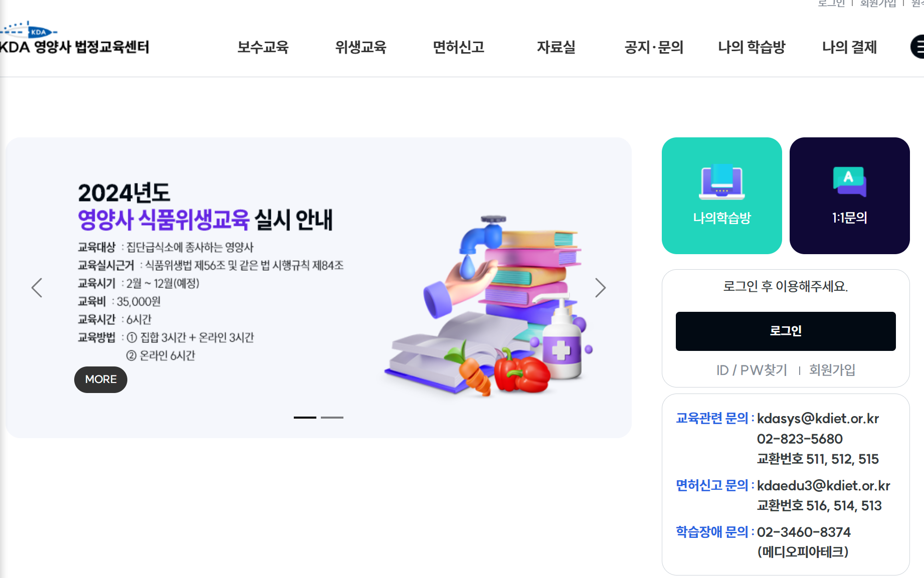Image resolution: width=924 pixels, height=578 pixels.
Task: Switch to the second carousel indicator bar
Action: point(332,417)
